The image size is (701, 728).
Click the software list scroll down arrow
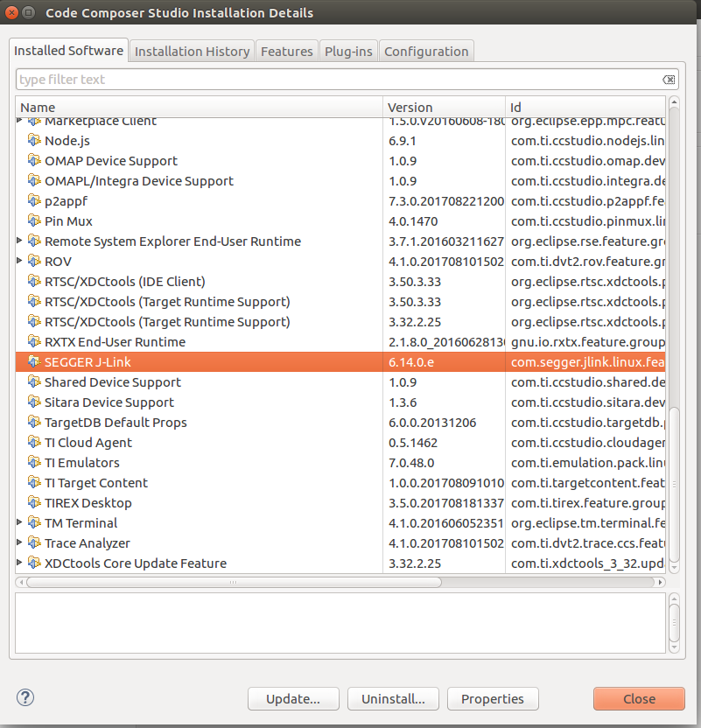675,567
